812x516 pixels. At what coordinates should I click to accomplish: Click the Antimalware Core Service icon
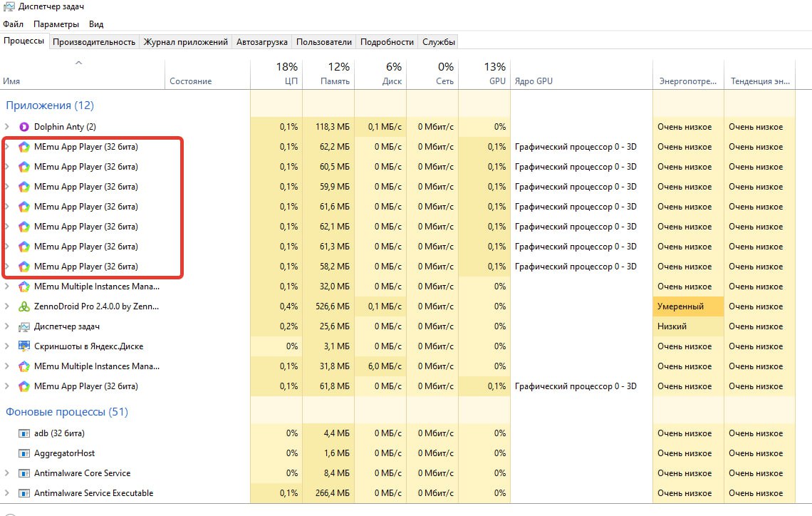(x=24, y=473)
